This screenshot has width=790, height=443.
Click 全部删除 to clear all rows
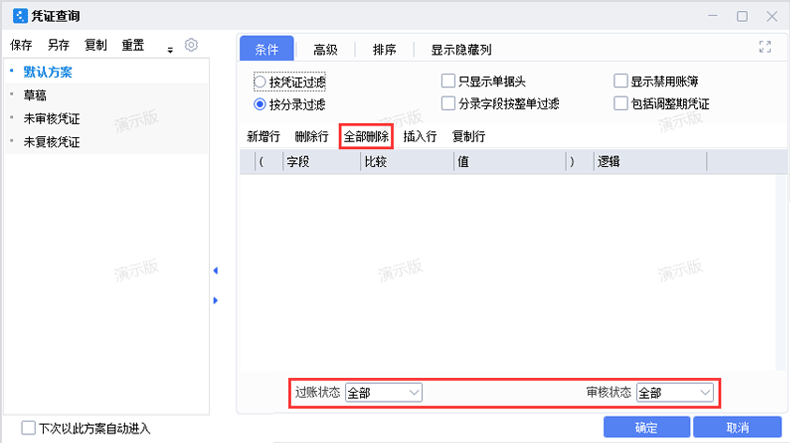366,136
